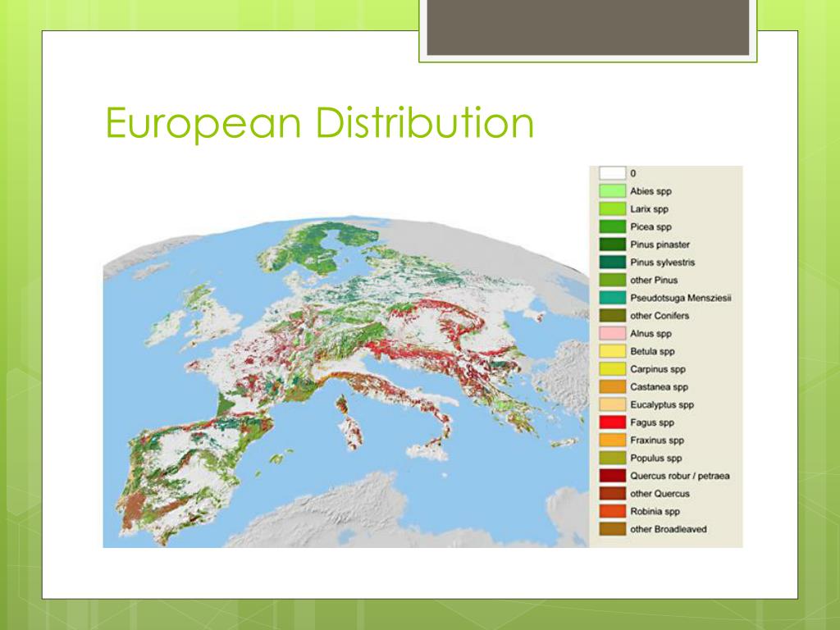Screen dimensions: 840x630
Task: Click the Eucalyptus spp swatch
Action: [x=612, y=404]
